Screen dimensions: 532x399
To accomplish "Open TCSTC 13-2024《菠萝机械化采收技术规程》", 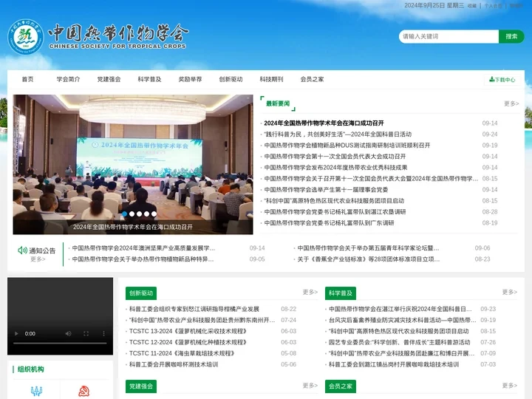I will pyautogui.click(x=188, y=331).
